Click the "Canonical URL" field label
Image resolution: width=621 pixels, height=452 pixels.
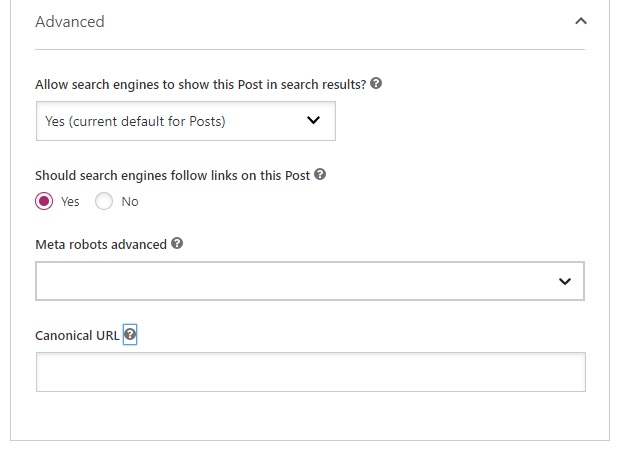tap(77, 336)
